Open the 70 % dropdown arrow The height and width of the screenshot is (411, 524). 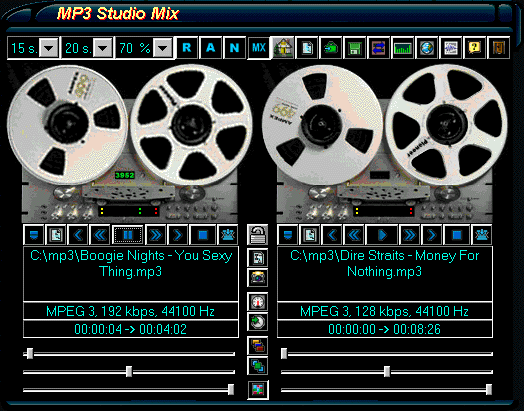163,48
